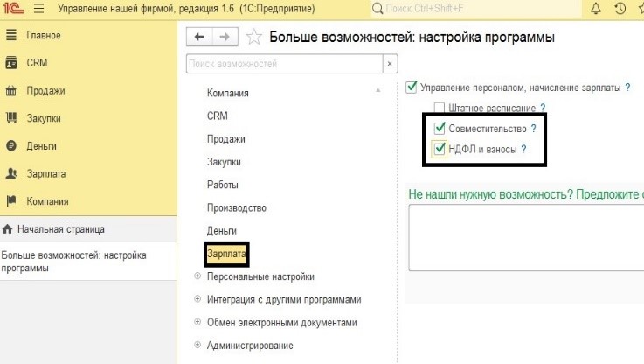The height and width of the screenshot is (364, 644).
Task: Click the notifications bell icon
Action: (596, 9)
